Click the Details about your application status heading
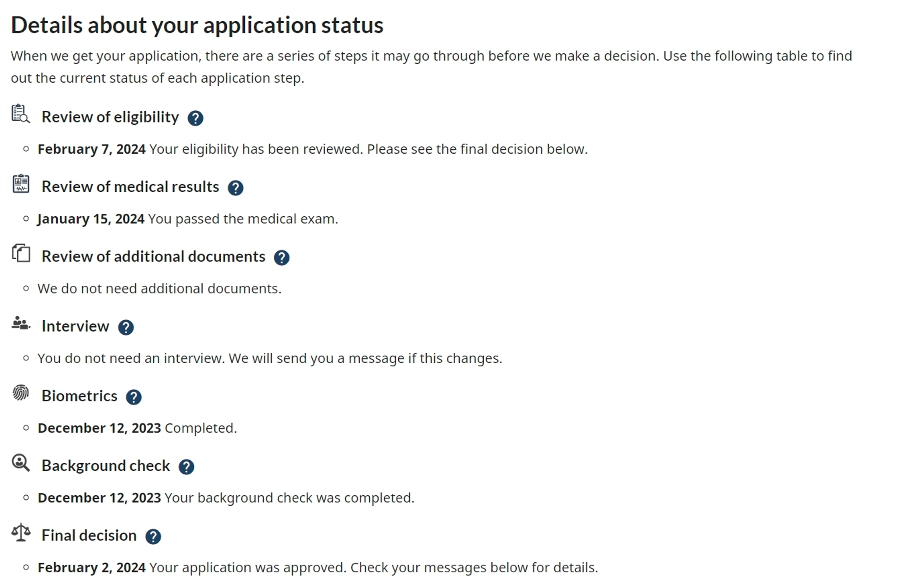The width and height of the screenshot is (905, 588). [x=197, y=25]
